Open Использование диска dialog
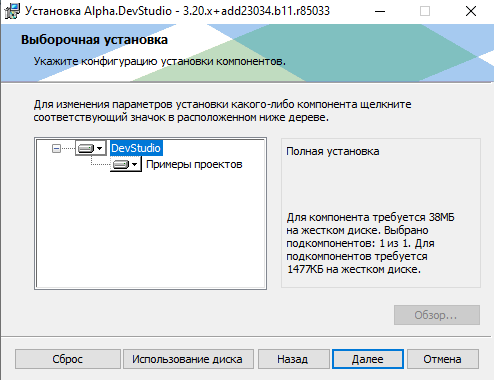The image size is (494, 380). pos(188,359)
